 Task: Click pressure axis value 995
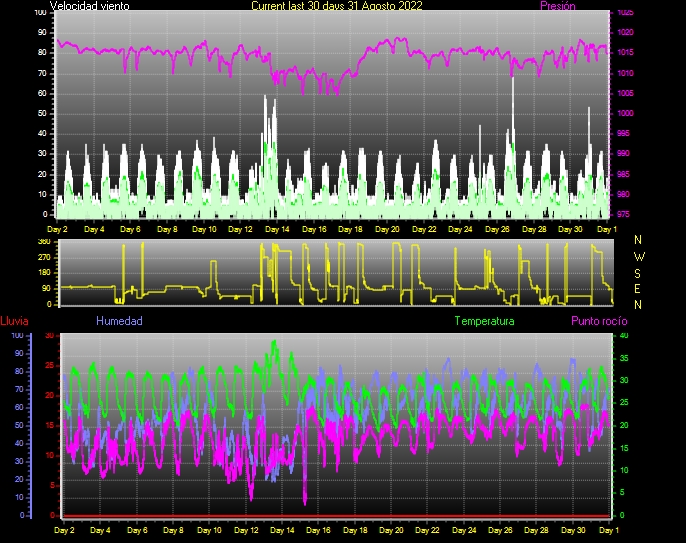pyautogui.click(x=623, y=133)
